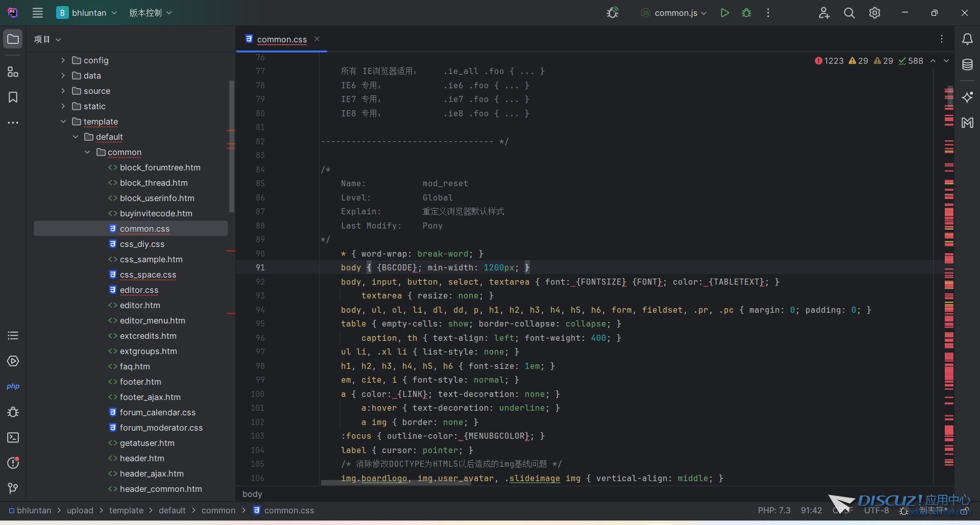980x525 pixels.
Task: Open Search Everywhere magnifier
Action: pyautogui.click(x=849, y=13)
